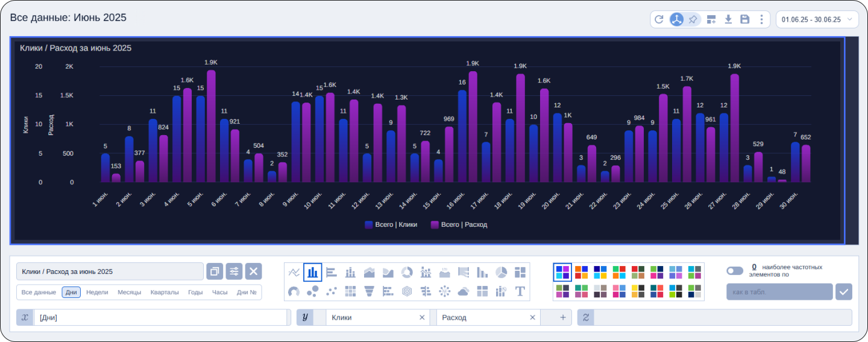
Task: Click the download icon in top toolbar
Action: (728, 19)
